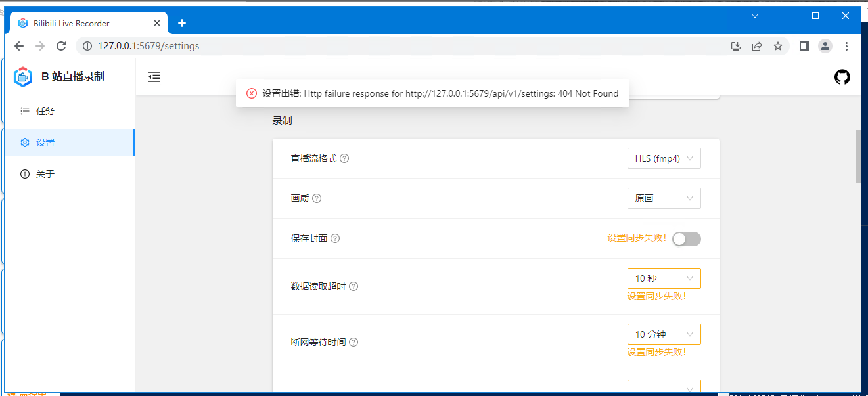Click the help icon next to 直播流格式
This screenshot has height=396, width=868.
tap(345, 158)
